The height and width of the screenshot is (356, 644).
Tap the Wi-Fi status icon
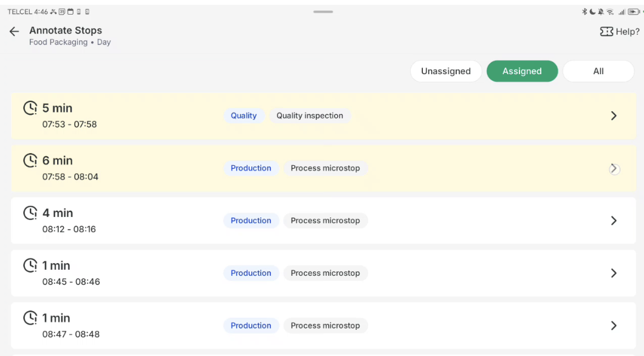(611, 12)
